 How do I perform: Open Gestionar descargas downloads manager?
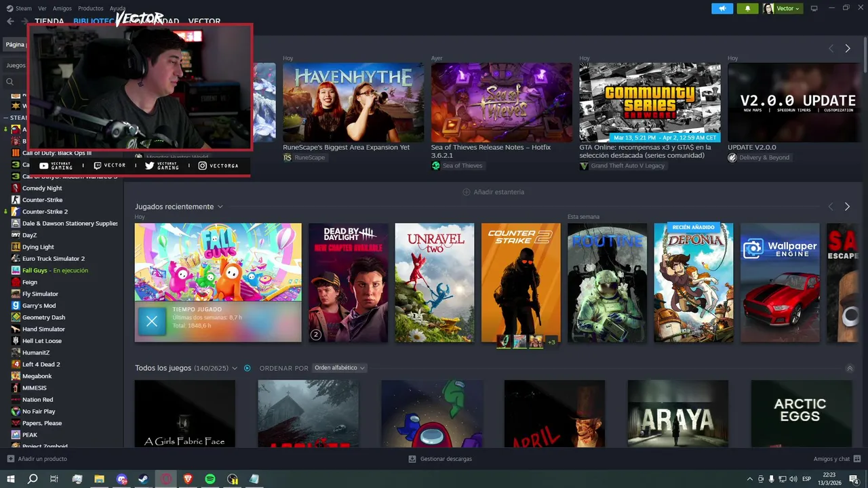[441, 459]
